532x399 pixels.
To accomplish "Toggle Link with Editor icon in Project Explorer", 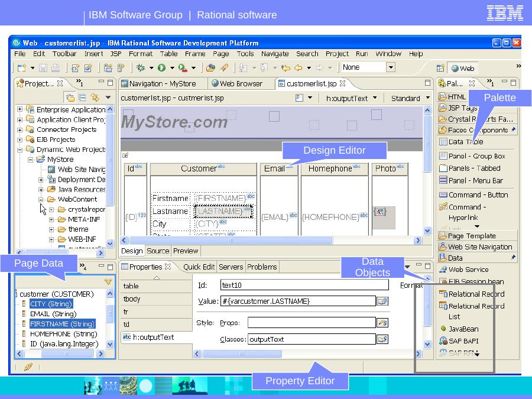I will click(95, 98).
